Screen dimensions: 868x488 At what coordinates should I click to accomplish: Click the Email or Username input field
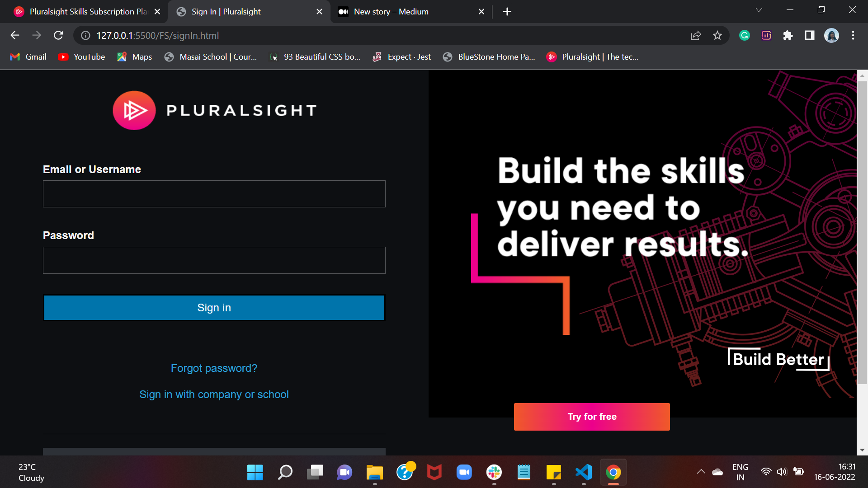click(x=214, y=193)
